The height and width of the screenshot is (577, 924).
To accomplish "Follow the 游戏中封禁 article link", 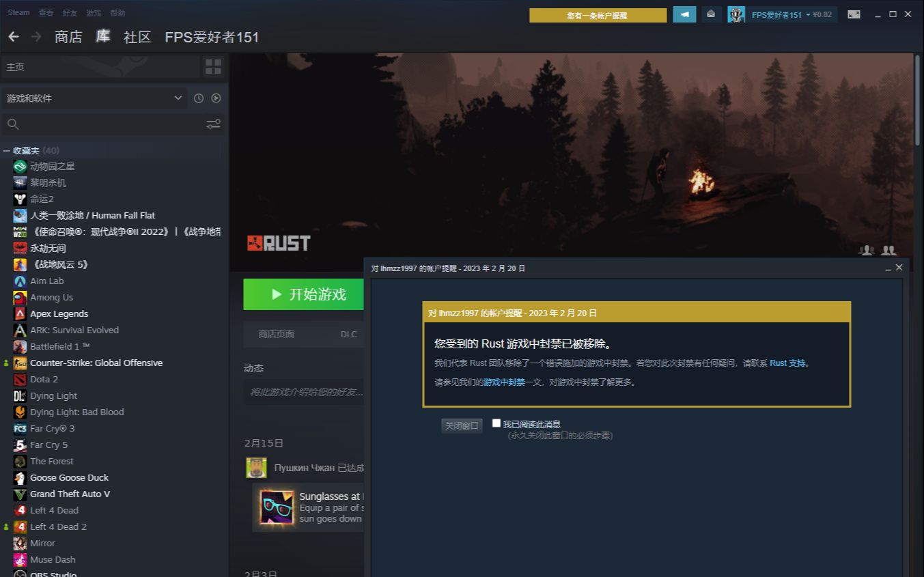I will [504, 382].
